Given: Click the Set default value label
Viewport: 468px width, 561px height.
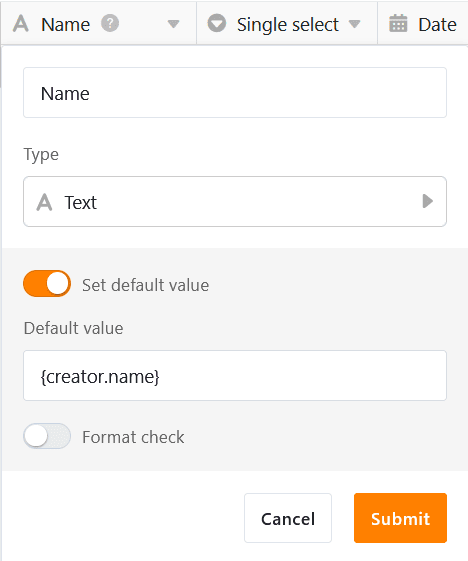Looking at the screenshot, I should click(x=145, y=285).
